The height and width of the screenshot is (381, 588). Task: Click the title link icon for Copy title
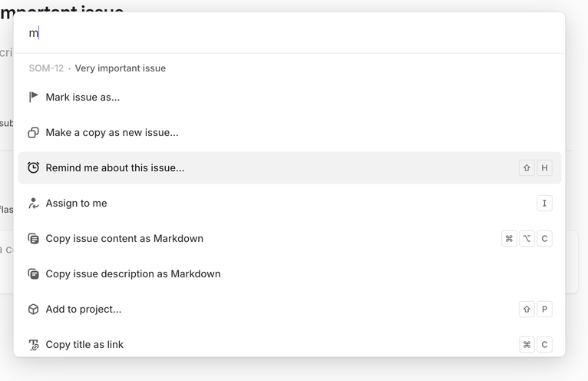click(33, 344)
